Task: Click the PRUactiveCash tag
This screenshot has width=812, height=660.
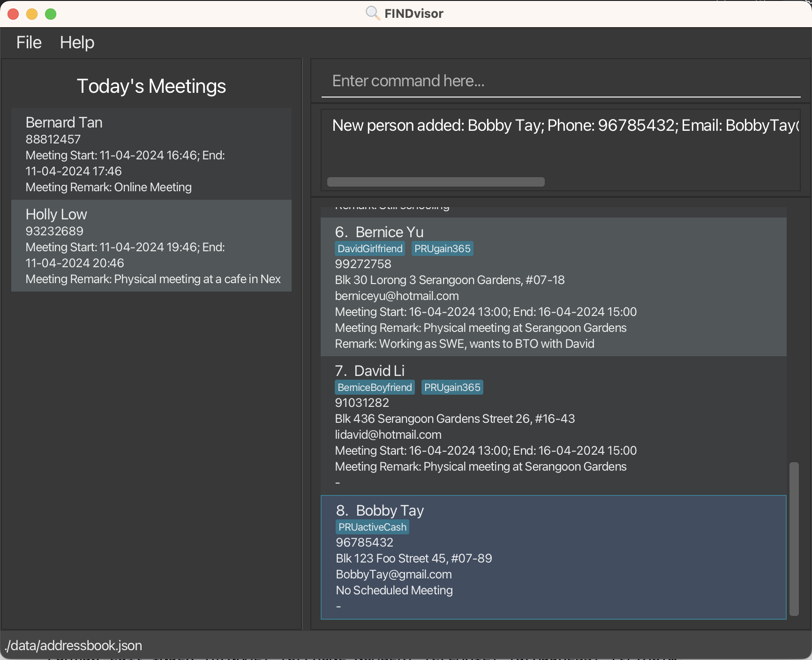Action: pos(372,527)
